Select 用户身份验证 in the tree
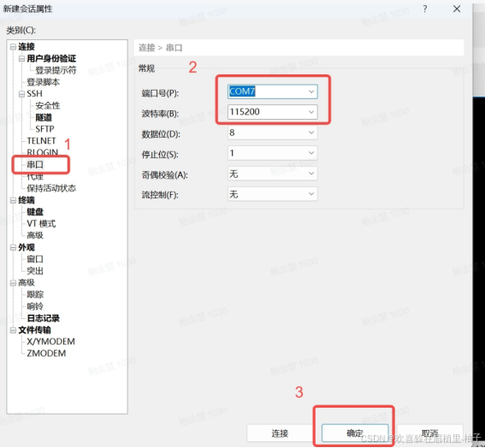485x448 pixels. (x=51, y=59)
